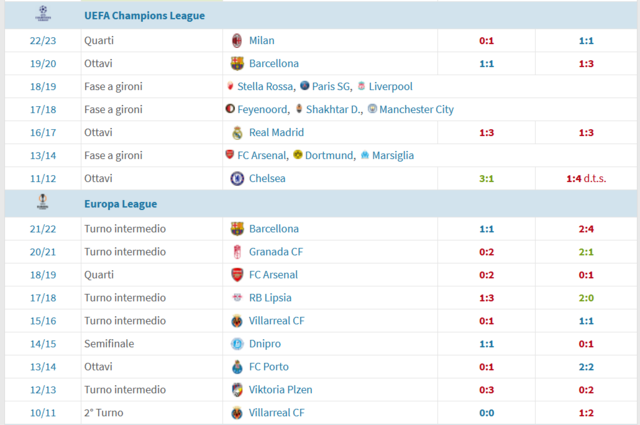Click the Chelsea club crest

point(237,178)
